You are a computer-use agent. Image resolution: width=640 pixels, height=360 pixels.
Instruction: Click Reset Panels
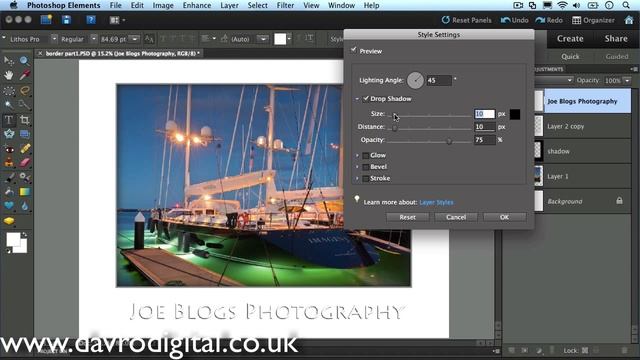point(467,20)
